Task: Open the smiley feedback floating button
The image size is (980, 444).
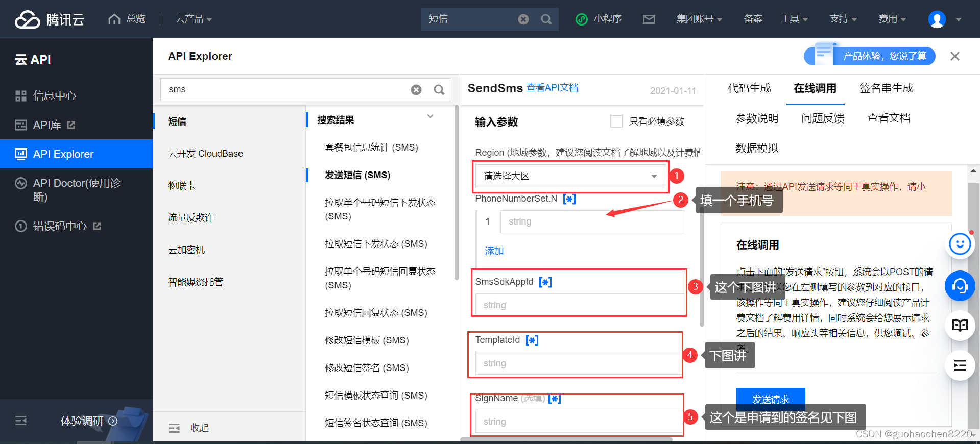Action: point(960,244)
